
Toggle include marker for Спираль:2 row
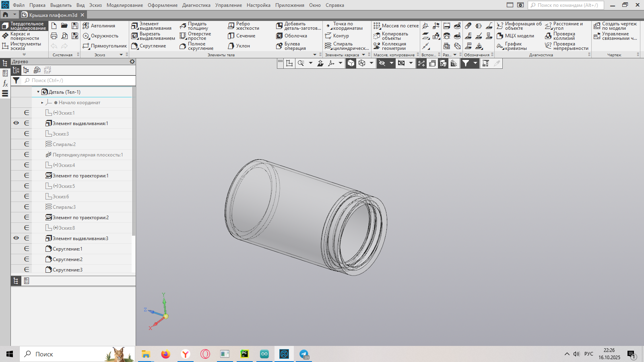point(27,144)
